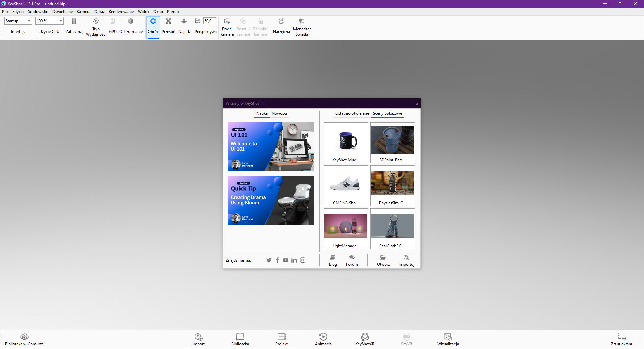644x349 pixels.
Task: Open the Oświetlenie menu
Action: 62,12
